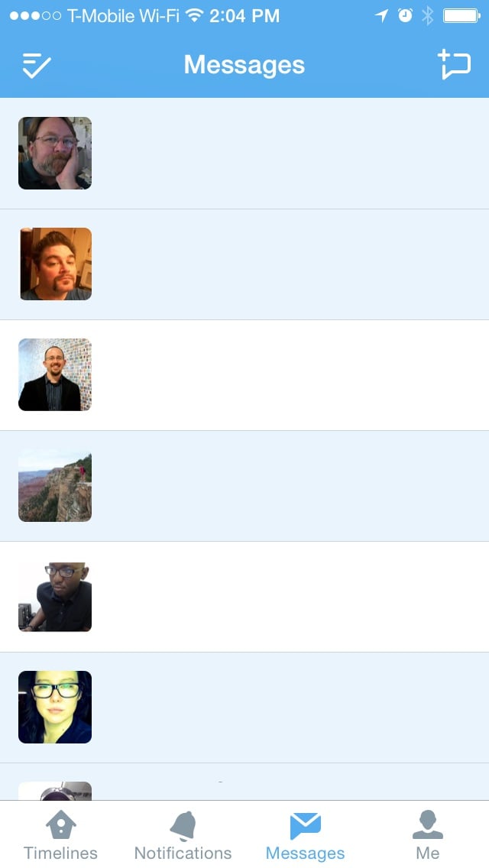
Task: Select the Messages tab
Action: 305,834
